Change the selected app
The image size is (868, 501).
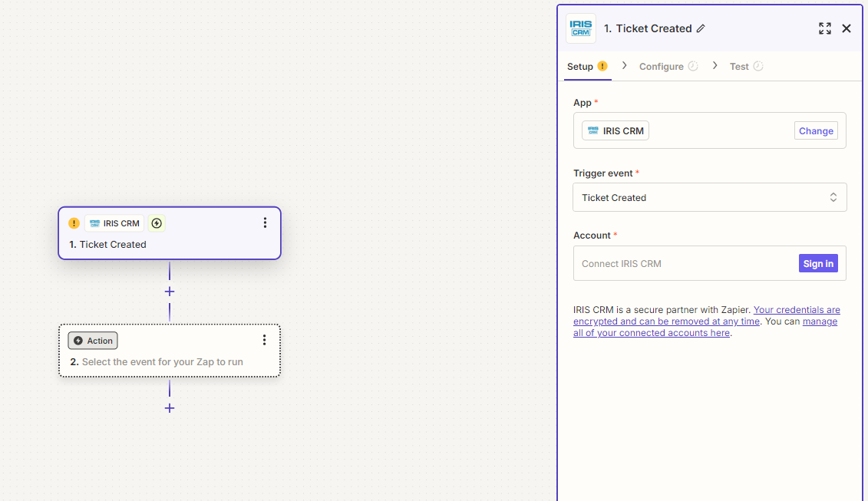click(816, 130)
